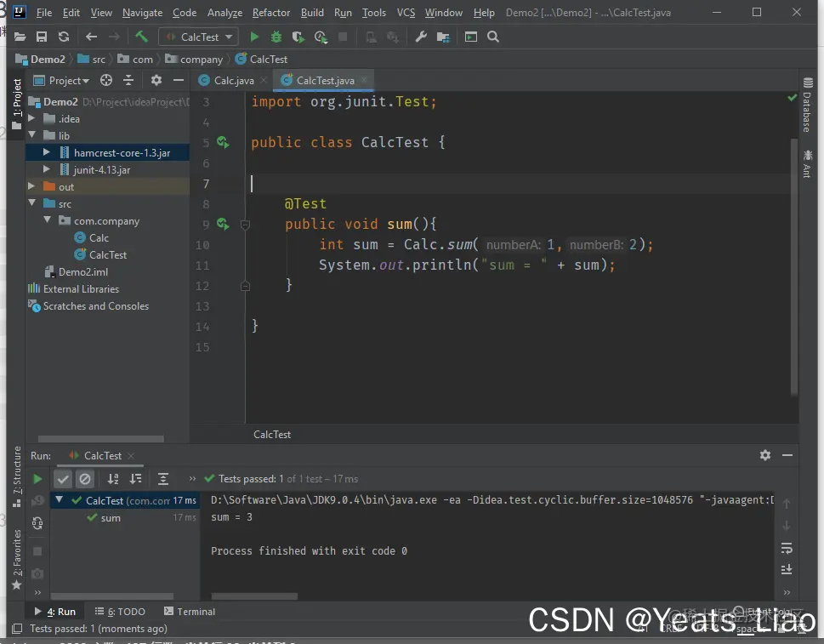The image size is (824, 644).
Task: Click run gutter icon beside sum method line
Action: pyautogui.click(x=223, y=224)
